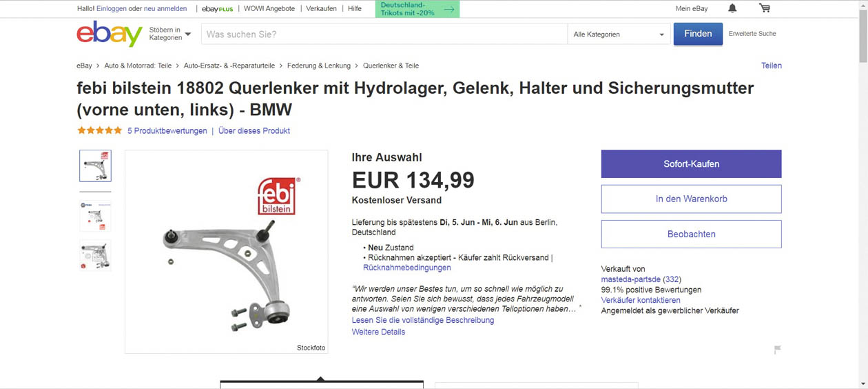This screenshot has height=389, width=868.
Task: Select the second product thumbnail
Action: click(95, 216)
